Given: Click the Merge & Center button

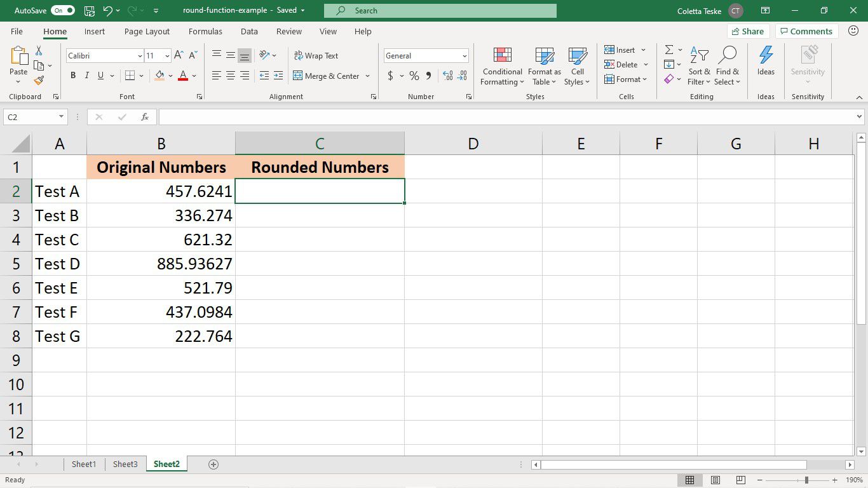Looking at the screenshot, I should (327, 76).
